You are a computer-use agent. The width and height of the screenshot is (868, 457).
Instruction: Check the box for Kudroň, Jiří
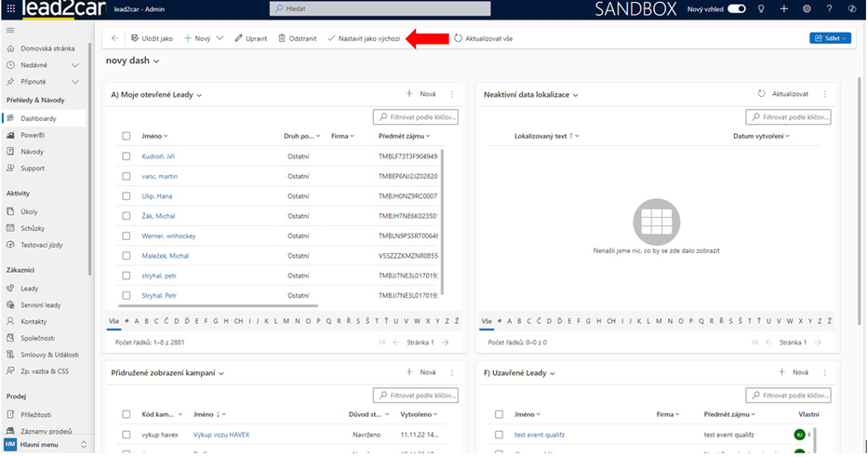point(127,156)
